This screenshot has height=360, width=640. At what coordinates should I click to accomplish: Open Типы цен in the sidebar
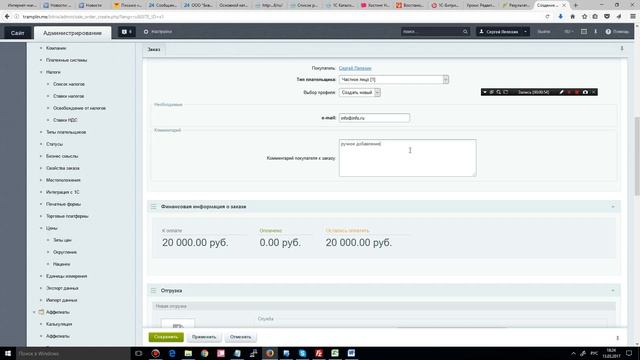(62, 240)
